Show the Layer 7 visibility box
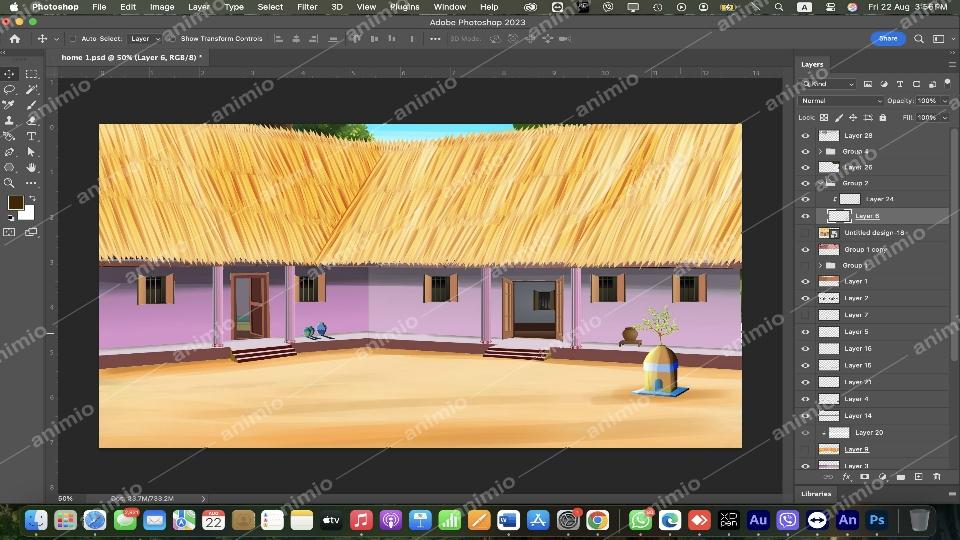 805,315
